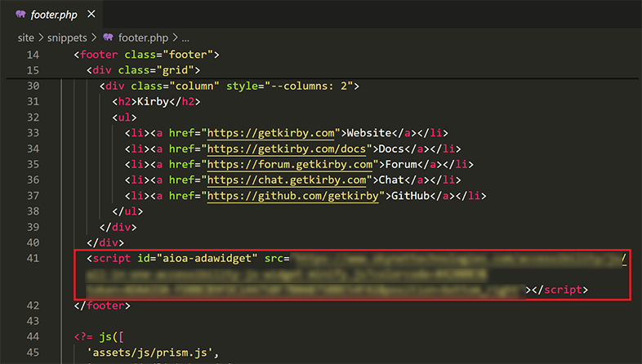Click the 'Forum' anchor text on line 35
This screenshot has width=642, height=364.
(x=401, y=164)
